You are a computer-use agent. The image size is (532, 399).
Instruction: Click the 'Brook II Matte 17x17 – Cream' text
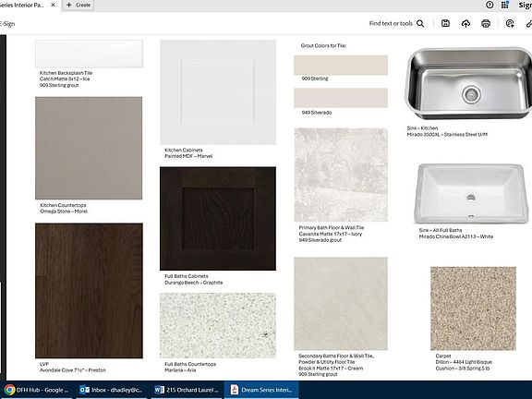click(331, 369)
